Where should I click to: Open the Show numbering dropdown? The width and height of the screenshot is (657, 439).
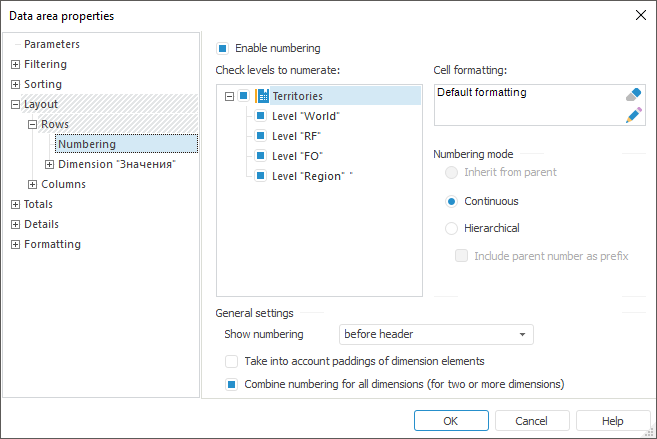pyautogui.click(x=522, y=334)
